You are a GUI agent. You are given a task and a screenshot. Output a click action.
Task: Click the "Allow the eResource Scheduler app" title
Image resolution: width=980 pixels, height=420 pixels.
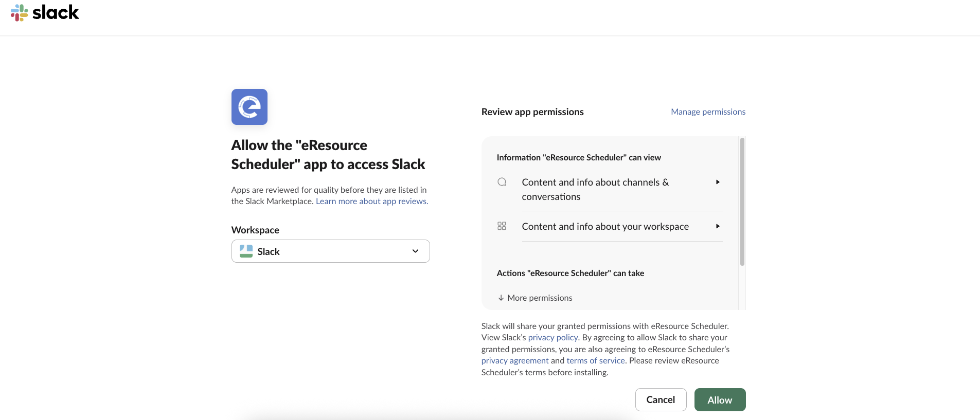328,155
